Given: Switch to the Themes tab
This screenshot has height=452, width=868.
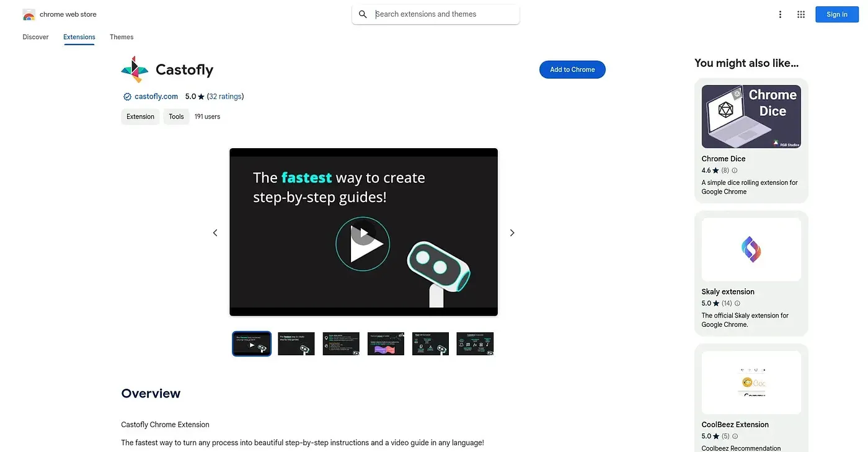Looking at the screenshot, I should click(122, 37).
